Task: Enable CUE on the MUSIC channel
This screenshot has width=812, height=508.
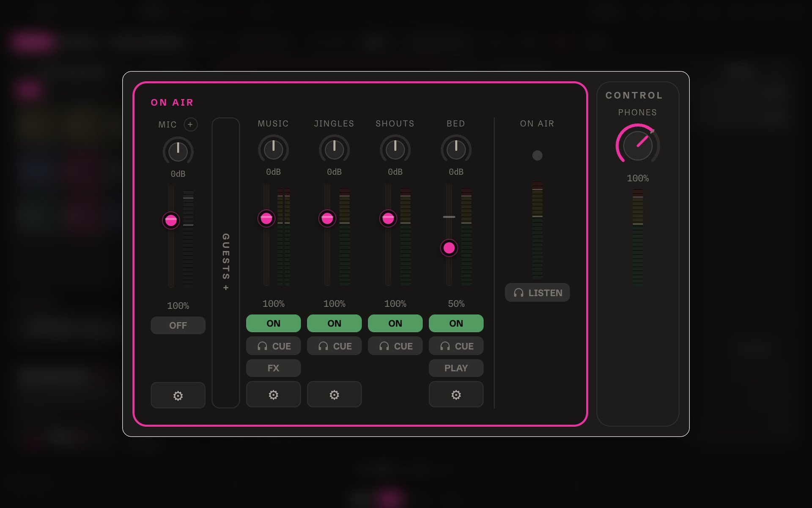Action: [x=273, y=346]
